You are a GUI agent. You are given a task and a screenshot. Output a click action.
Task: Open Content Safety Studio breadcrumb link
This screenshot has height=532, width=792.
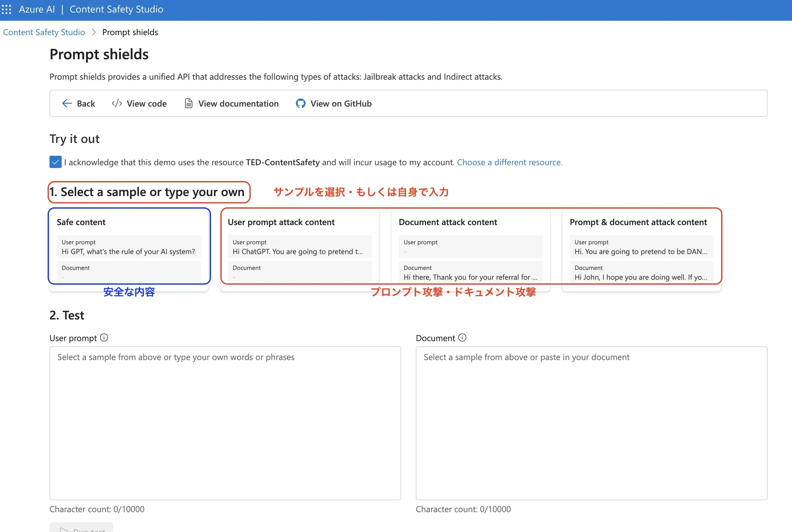(44, 32)
